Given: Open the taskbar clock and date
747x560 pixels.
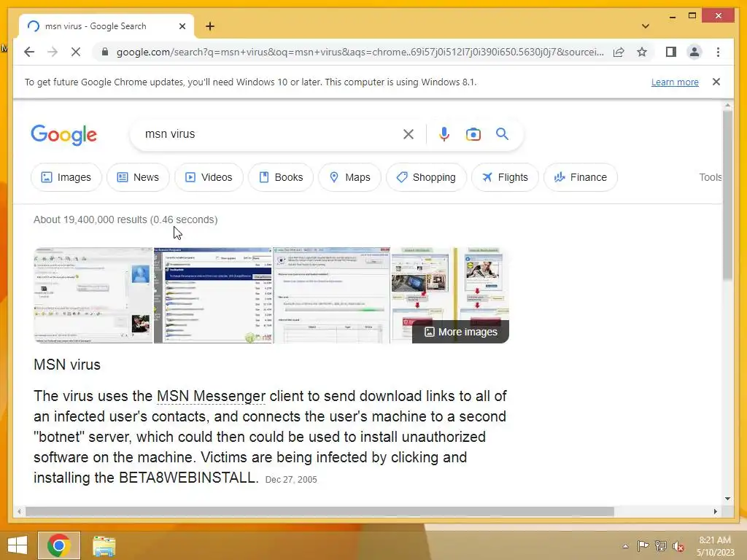Looking at the screenshot, I should [715, 546].
